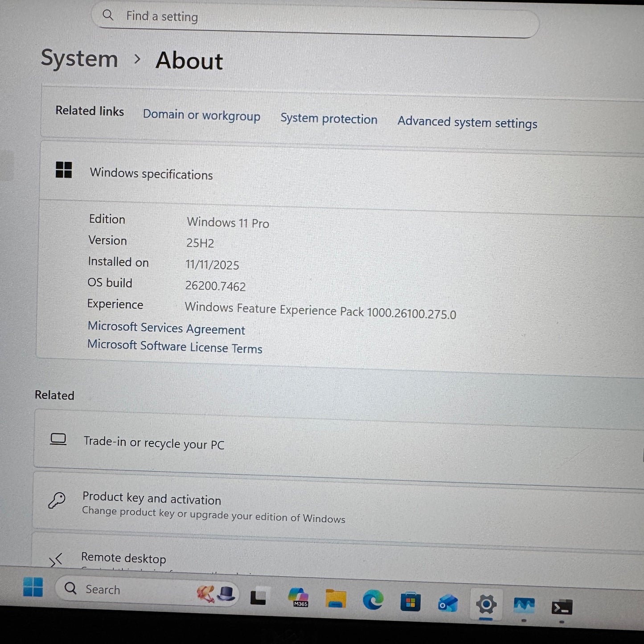Open the Windows Start menu
The width and height of the screenshot is (644, 644).
pyautogui.click(x=33, y=587)
